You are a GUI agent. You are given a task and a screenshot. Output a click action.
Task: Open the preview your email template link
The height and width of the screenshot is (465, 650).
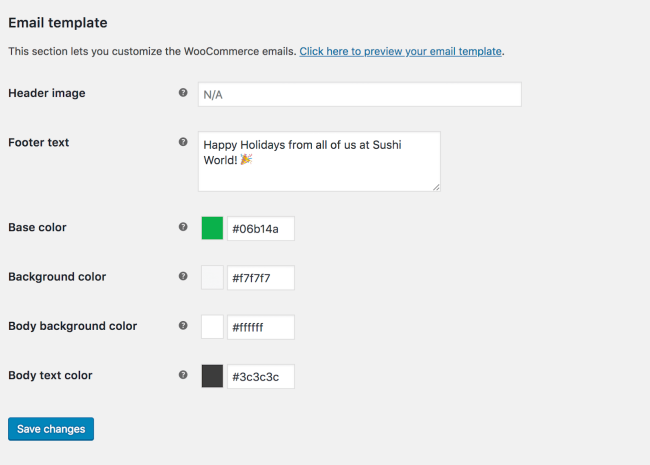pos(400,51)
